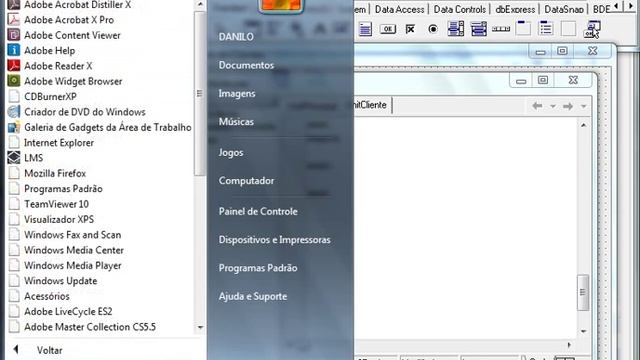The image size is (640, 360).
Task: Select the RadioGroup component in palette
Action: coord(546,29)
